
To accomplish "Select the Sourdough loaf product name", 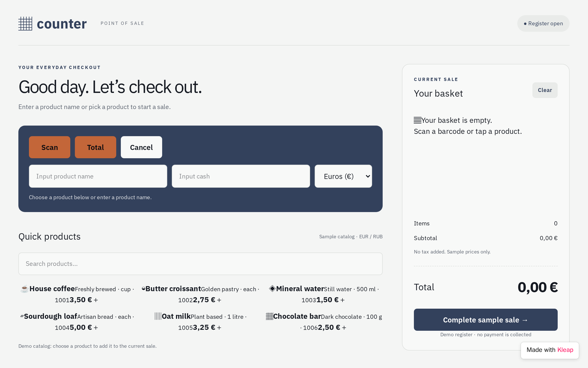I will pyautogui.click(x=51, y=316).
